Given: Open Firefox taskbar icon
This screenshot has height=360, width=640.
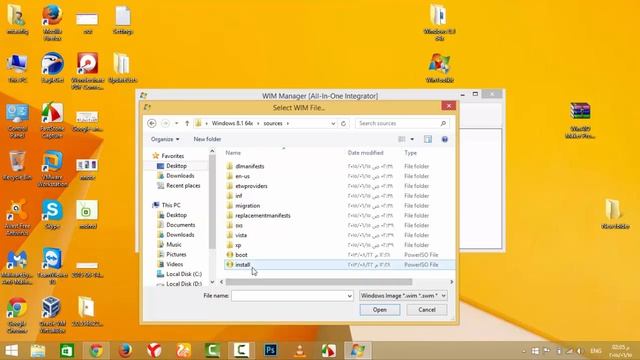Looking at the screenshot, I should pyautogui.click(x=125, y=350).
